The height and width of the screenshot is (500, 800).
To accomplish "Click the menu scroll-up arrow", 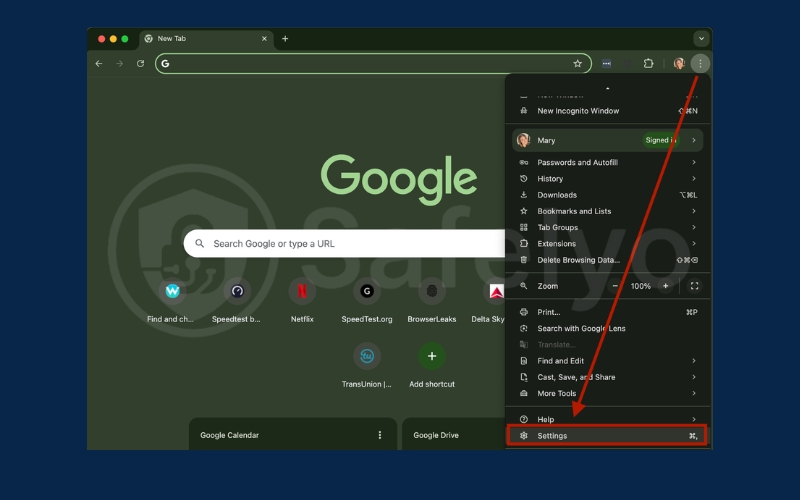I will (x=607, y=88).
